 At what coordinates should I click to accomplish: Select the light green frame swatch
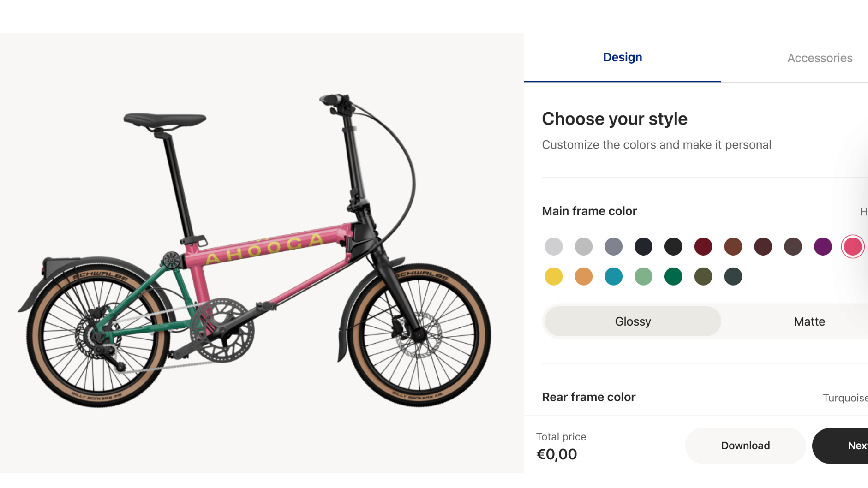coord(643,277)
